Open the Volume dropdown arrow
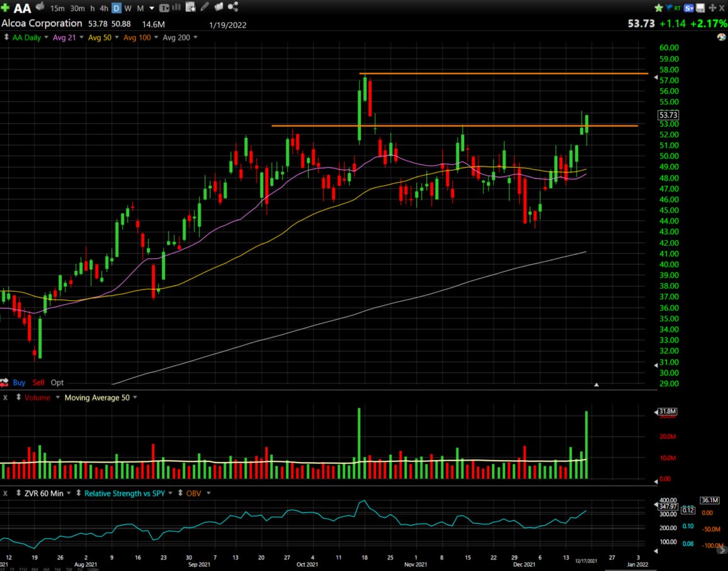 57,398
